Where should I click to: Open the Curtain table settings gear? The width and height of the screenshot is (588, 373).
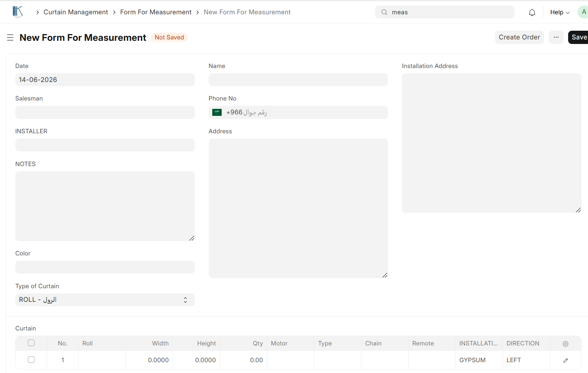pos(565,344)
